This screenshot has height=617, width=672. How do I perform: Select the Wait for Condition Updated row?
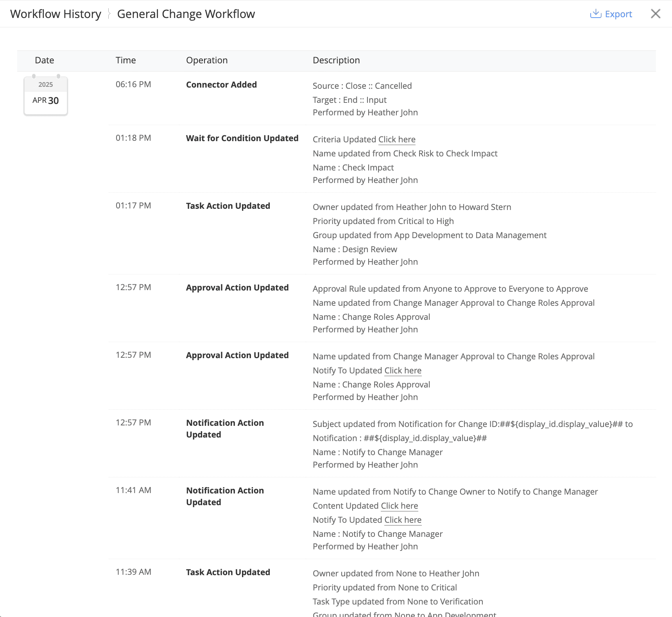point(242,138)
